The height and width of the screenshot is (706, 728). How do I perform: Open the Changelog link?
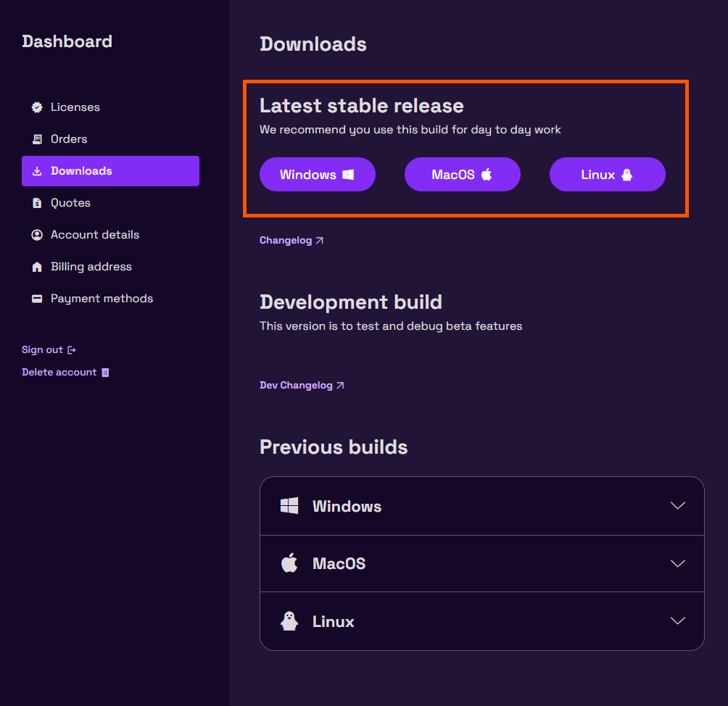[x=291, y=241]
